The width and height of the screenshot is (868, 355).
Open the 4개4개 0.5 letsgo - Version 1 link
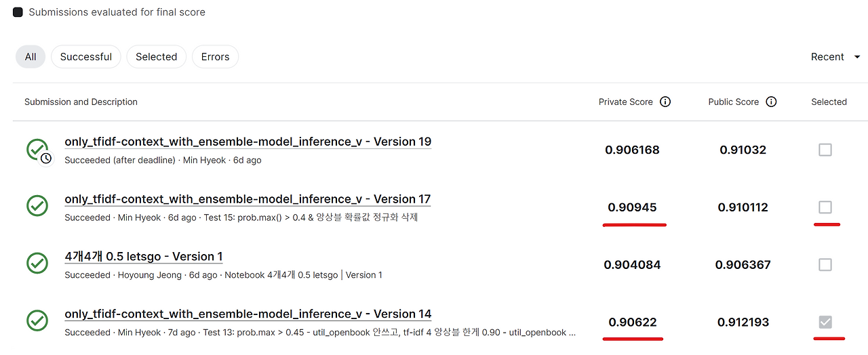pos(144,257)
